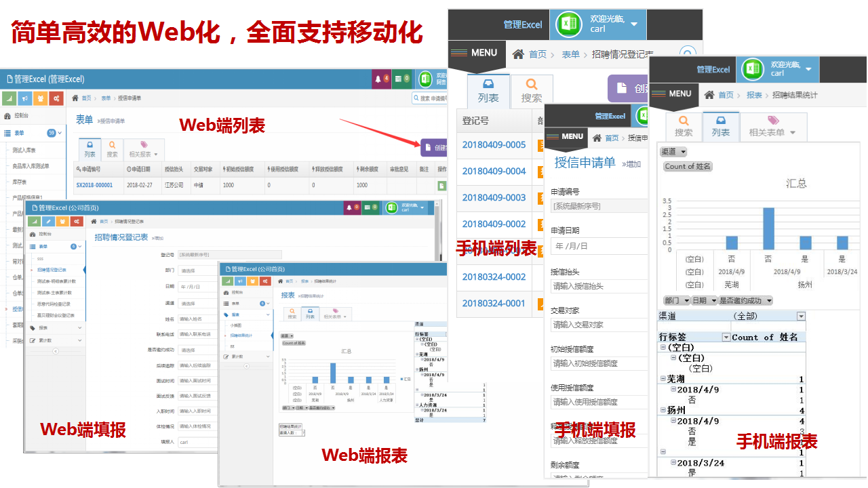Click 交易对家 input in mobile form

(x=599, y=325)
